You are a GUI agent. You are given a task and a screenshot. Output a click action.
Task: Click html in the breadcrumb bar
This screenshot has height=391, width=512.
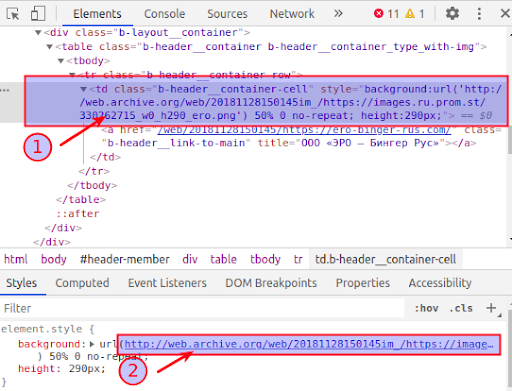(x=16, y=259)
